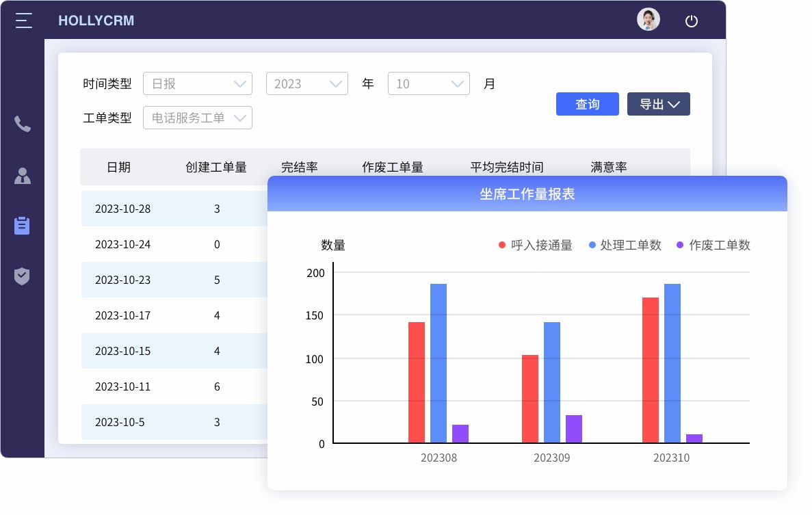Image resolution: width=812 pixels, height=515 pixels.
Task: Open the 导出 export menu
Action: click(658, 104)
